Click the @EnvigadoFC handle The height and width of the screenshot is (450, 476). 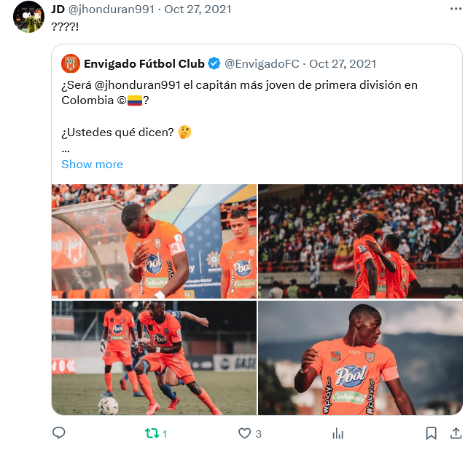click(x=262, y=64)
